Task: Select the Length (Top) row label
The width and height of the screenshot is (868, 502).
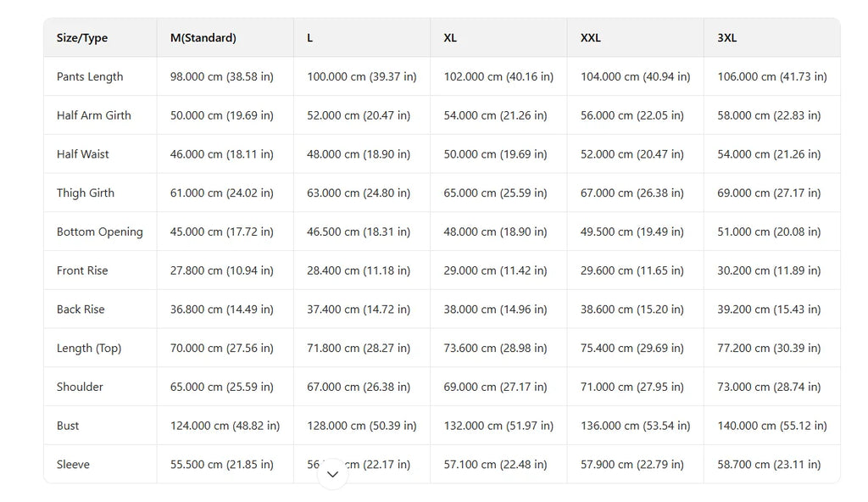Action: pos(88,348)
